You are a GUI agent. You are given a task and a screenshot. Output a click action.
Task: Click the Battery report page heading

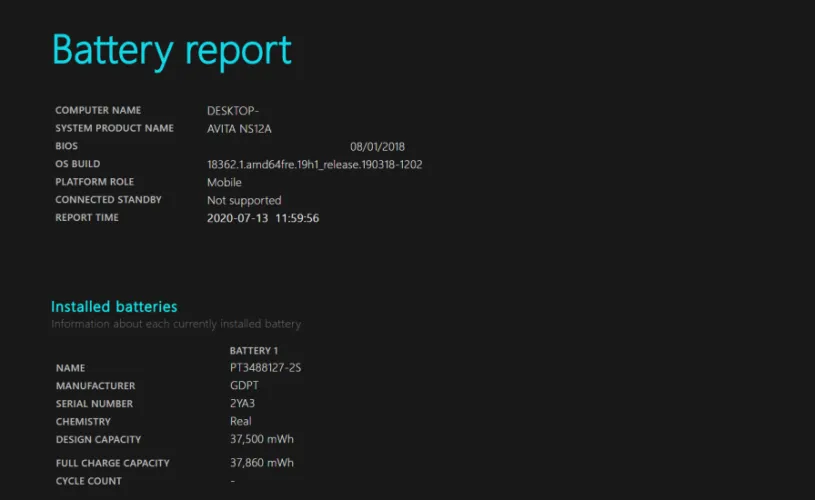171,50
